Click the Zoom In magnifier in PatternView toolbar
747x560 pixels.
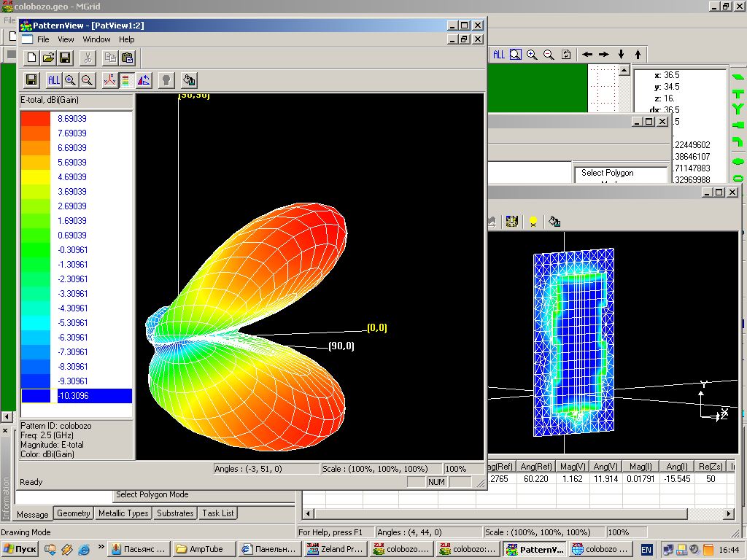[71, 80]
